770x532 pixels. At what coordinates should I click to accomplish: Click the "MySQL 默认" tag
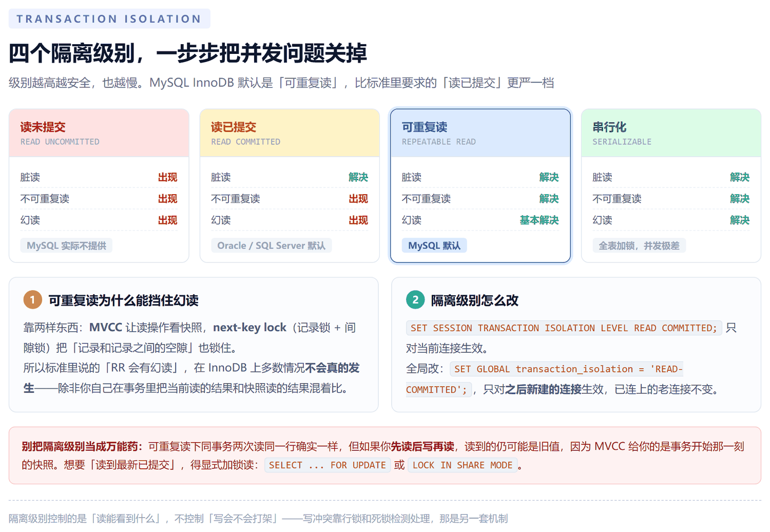434,245
